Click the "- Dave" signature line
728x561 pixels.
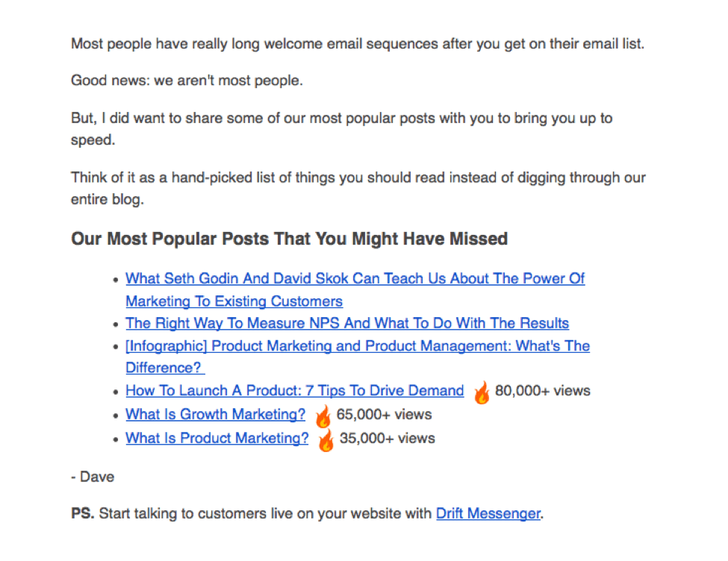coord(93,477)
